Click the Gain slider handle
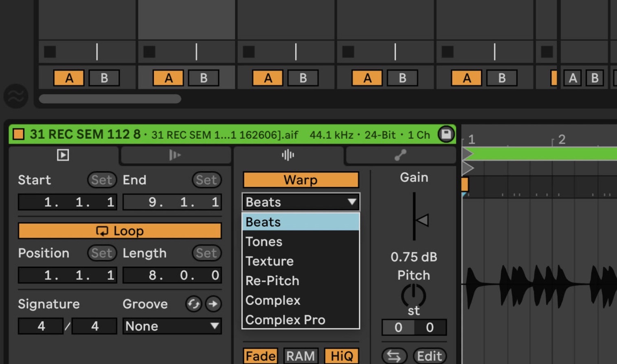Image resolution: width=617 pixels, height=364 pixels. click(x=422, y=220)
